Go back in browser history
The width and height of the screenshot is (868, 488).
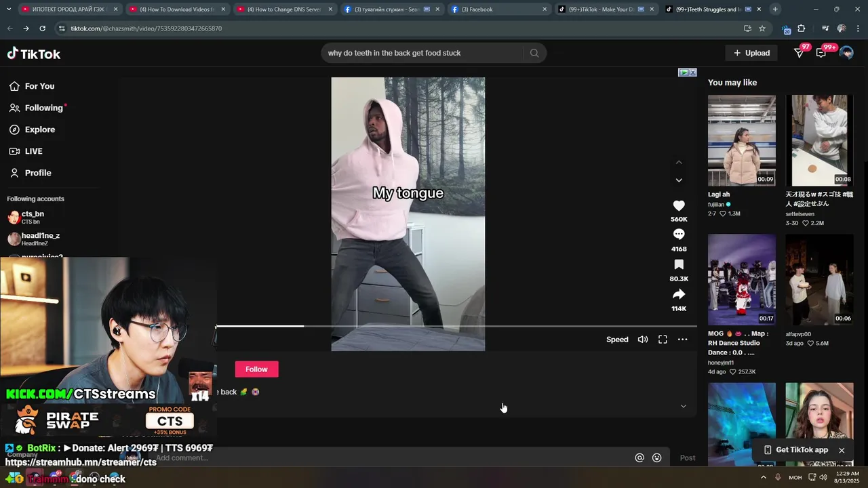9,28
